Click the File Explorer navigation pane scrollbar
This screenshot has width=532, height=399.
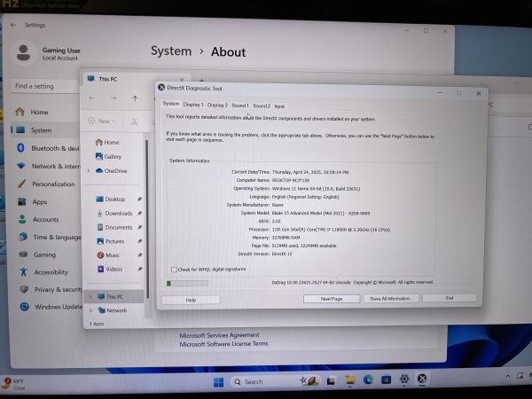coord(147,219)
